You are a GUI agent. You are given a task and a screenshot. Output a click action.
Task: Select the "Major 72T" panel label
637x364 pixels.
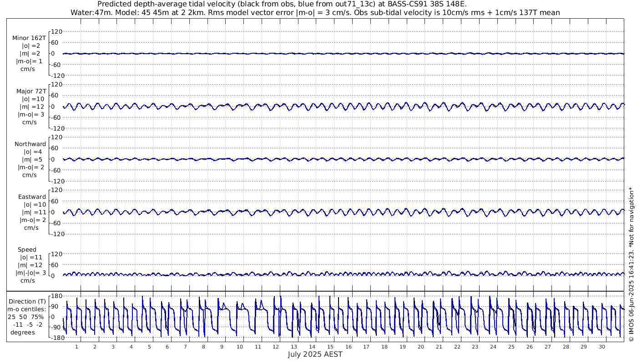point(31,91)
